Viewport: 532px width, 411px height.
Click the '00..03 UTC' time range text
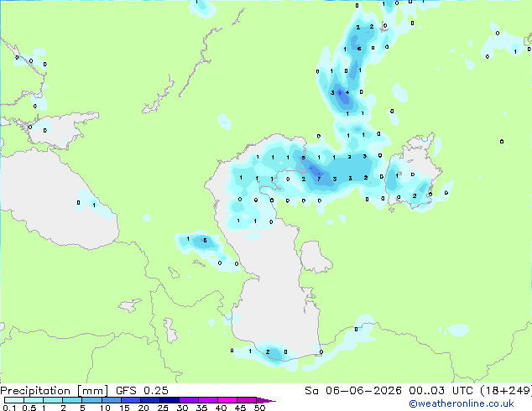441,391
